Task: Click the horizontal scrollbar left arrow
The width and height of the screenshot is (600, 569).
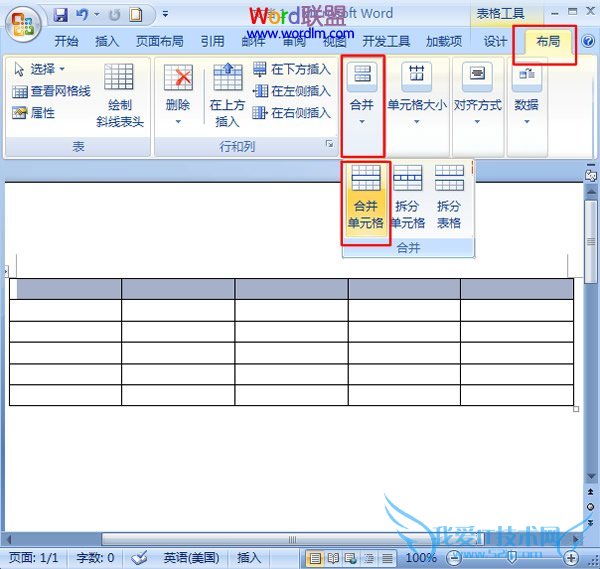Action: click(x=8, y=540)
